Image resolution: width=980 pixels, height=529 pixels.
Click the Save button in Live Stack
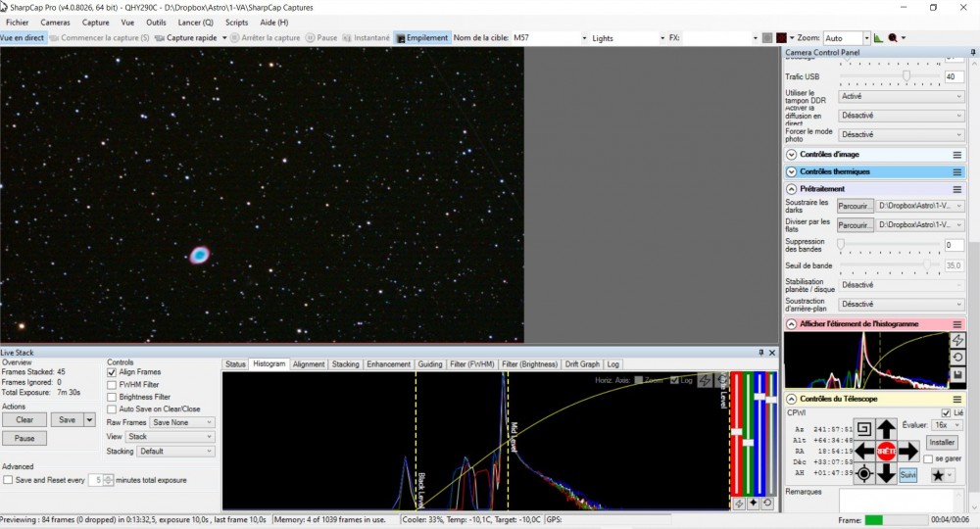[67, 420]
